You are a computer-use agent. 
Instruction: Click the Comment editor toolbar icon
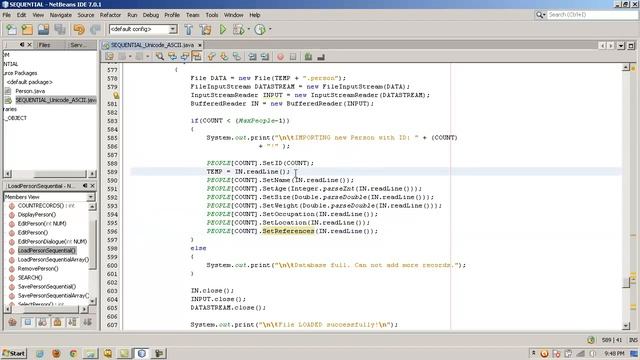pos(308,57)
